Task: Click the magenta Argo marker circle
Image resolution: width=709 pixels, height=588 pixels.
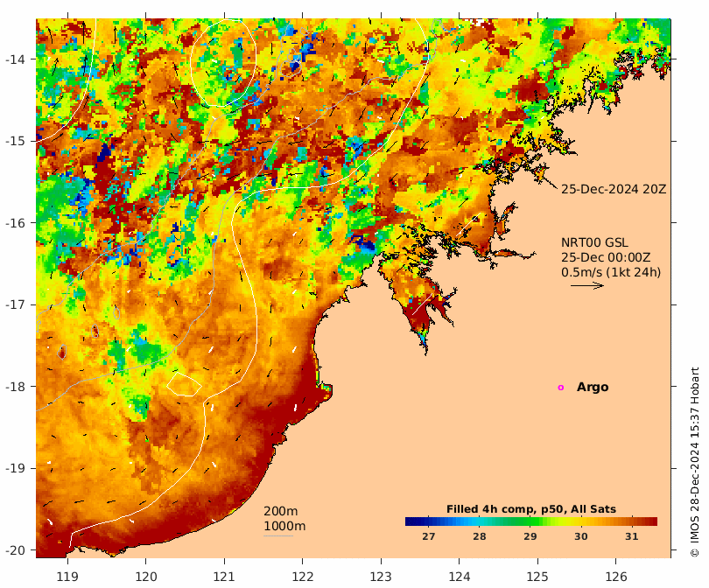Action: click(x=561, y=388)
